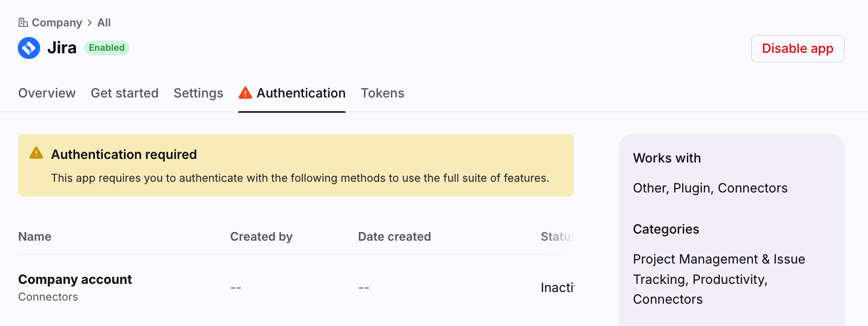Image resolution: width=868 pixels, height=326 pixels.
Task: Open the Overview tab
Action: [47, 93]
